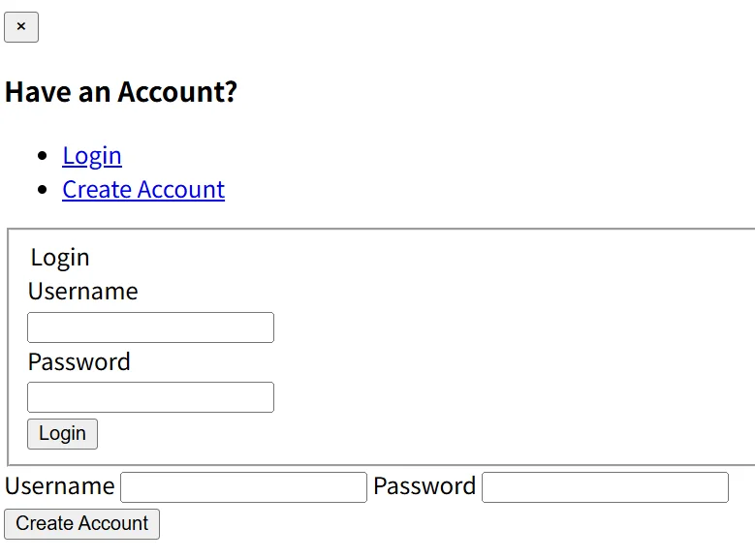
Task: Click the Username label inside the Login box
Action: [x=83, y=292]
